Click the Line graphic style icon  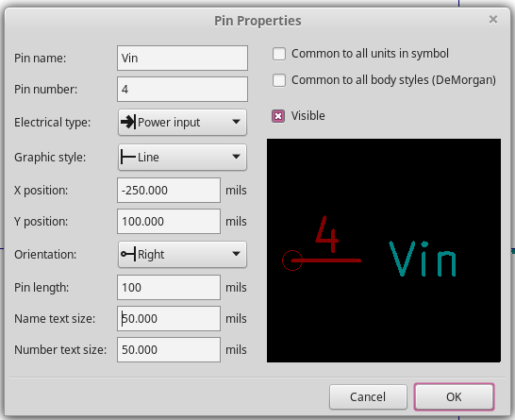click(128, 157)
